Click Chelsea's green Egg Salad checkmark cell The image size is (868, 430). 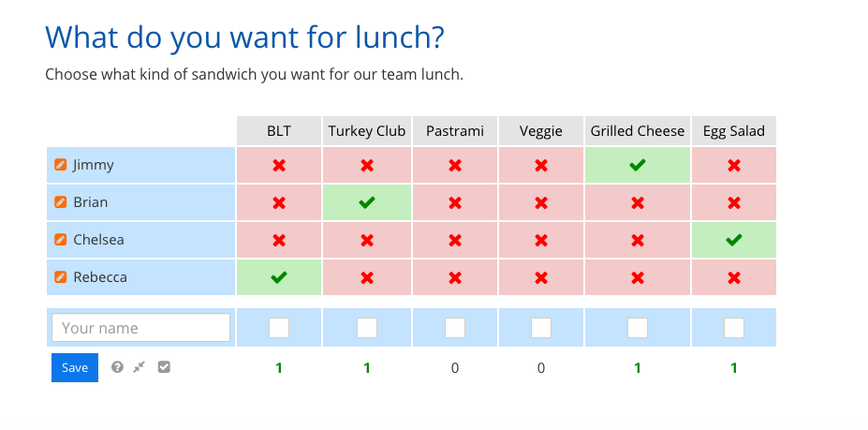click(734, 240)
